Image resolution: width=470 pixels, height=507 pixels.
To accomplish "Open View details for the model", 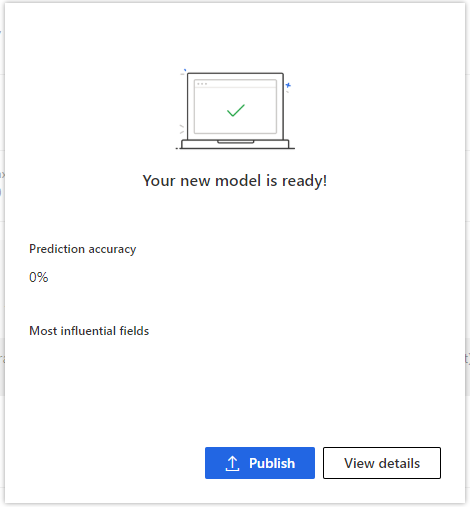I will click(x=382, y=463).
